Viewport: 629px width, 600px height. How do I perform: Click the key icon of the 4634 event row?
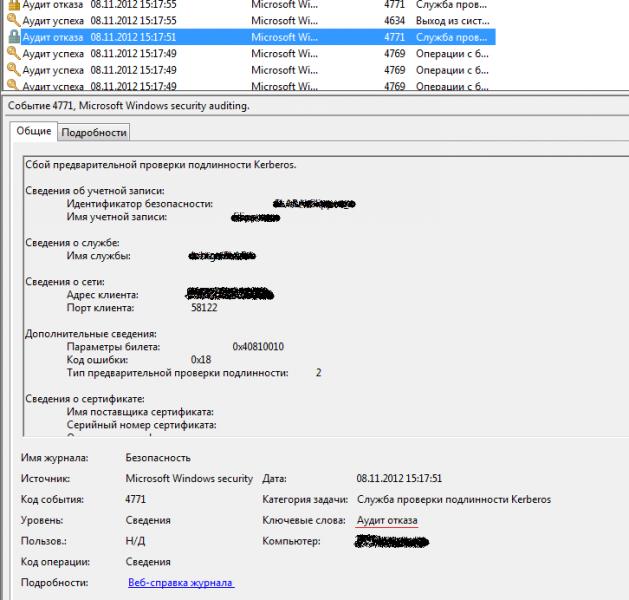(x=14, y=20)
